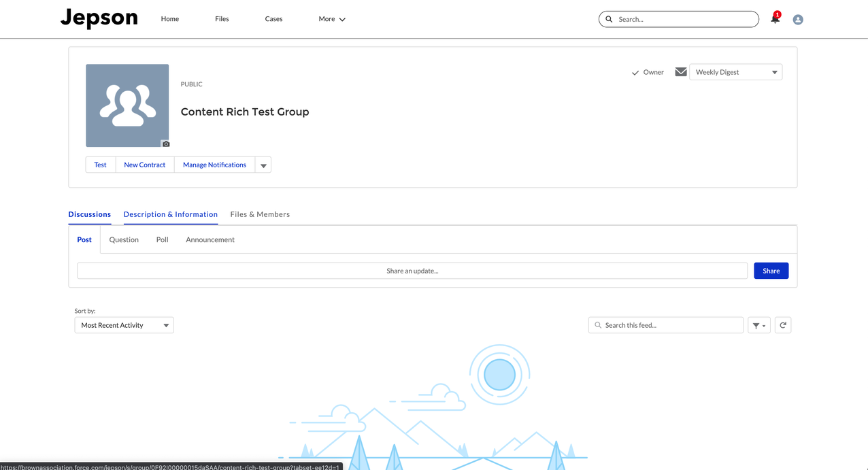The width and height of the screenshot is (868, 470).
Task: Open the Files menu item
Action: click(x=222, y=19)
